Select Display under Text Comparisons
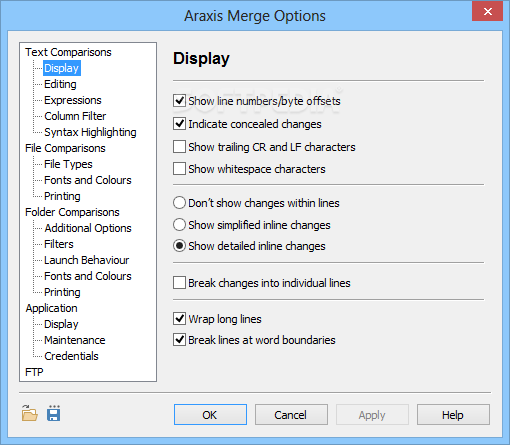This screenshot has height=445, width=510. [x=62, y=68]
